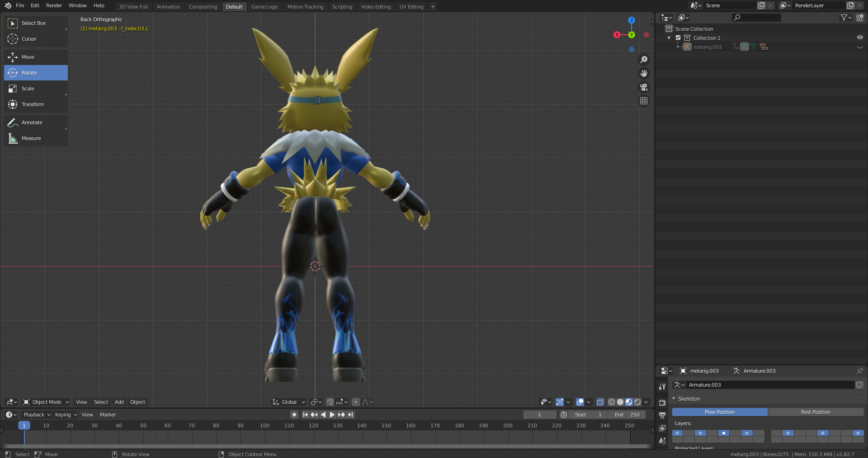Activate the Cursor tool
The width and height of the screenshot is (868, 458).
(36, 39)
